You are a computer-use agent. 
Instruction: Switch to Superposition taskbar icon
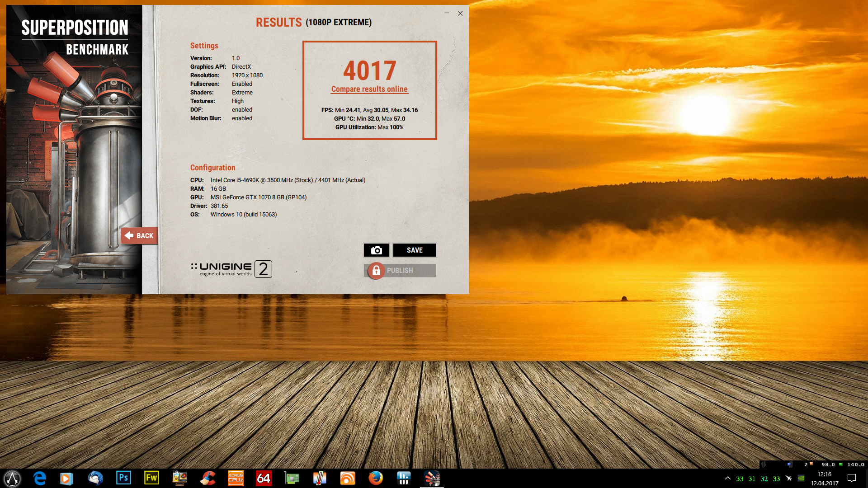point(432,478)
